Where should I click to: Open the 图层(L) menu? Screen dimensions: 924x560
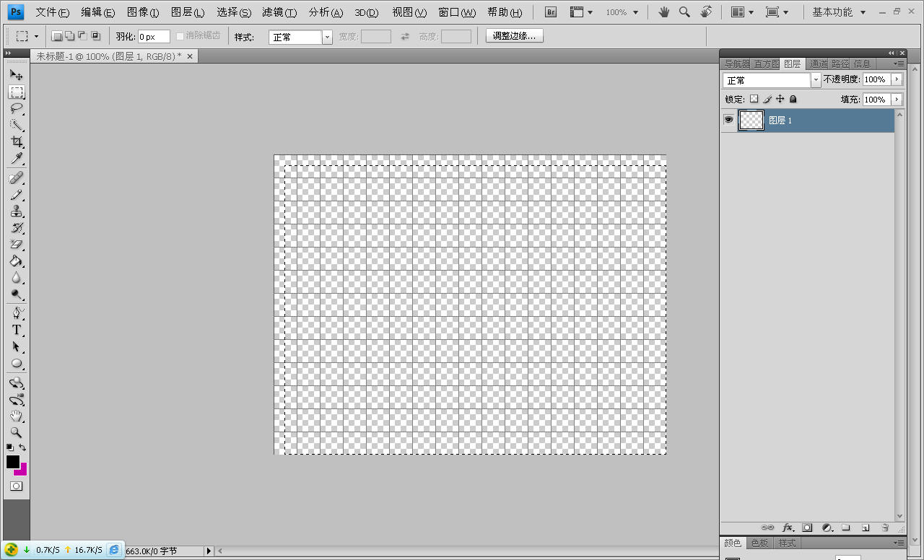click(188, 12)
